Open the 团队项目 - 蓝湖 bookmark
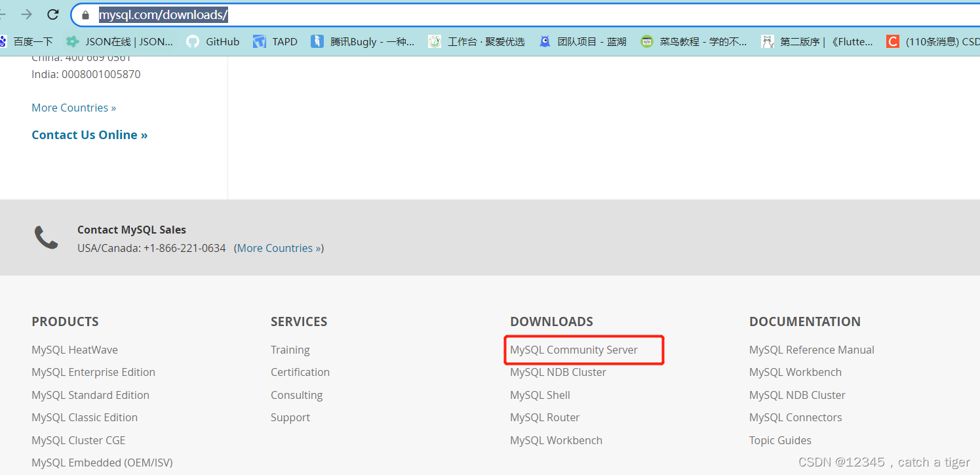Viewport: 980px width, 475px height. point(582,41)
